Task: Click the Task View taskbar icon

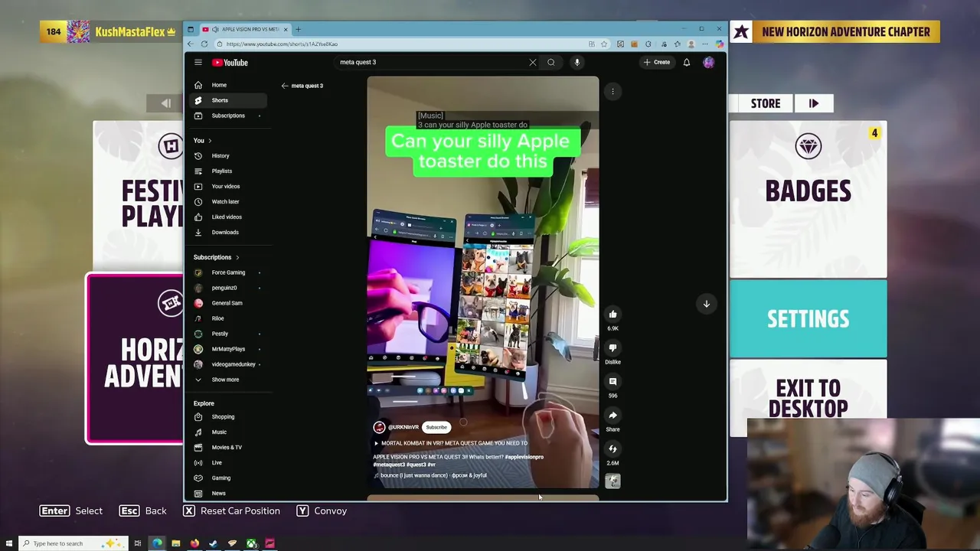Action: coord(138,543)
